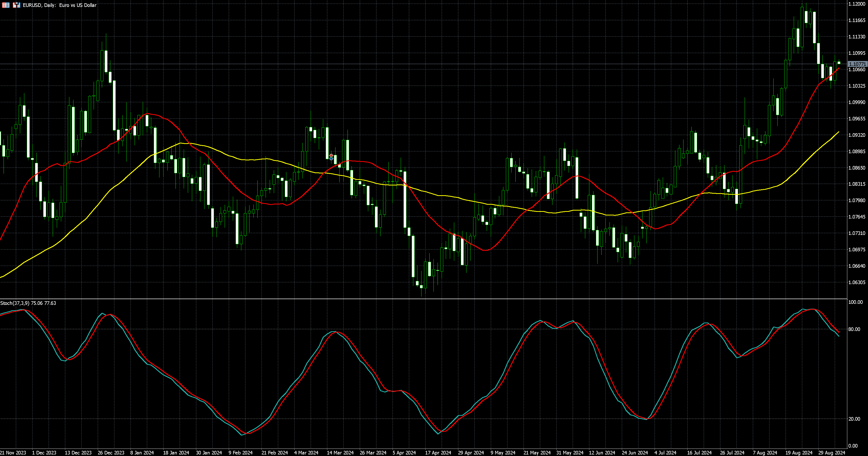The height and width of the screenshot is (456, 868).
Task: Click the 1.12000 price scale label
Action: point(856,4)
